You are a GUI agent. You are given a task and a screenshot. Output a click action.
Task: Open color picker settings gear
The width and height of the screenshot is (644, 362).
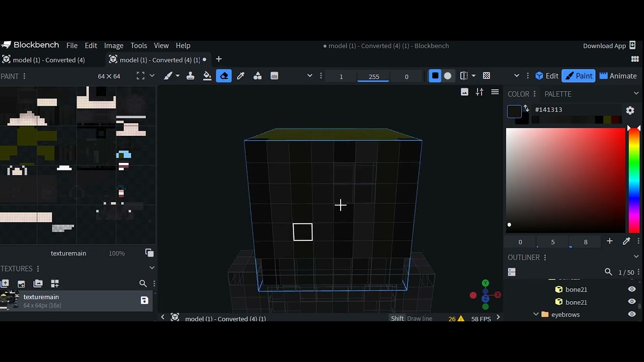pyautogui.click(x=630, y=111)
